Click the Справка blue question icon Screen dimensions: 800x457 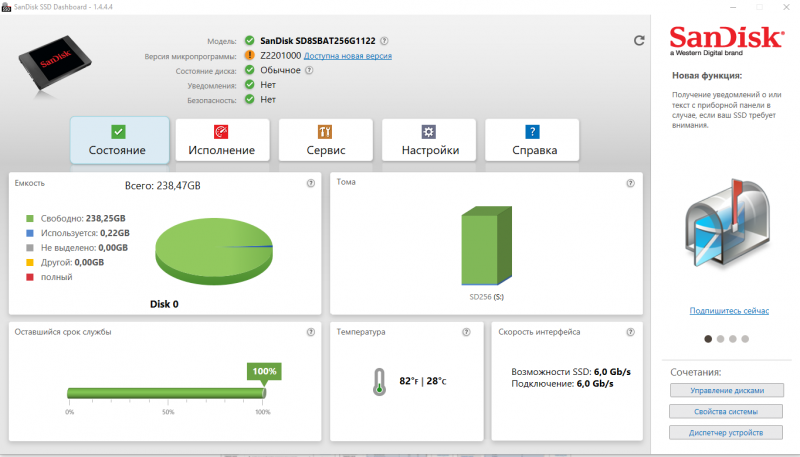click(x=532, y=132)
